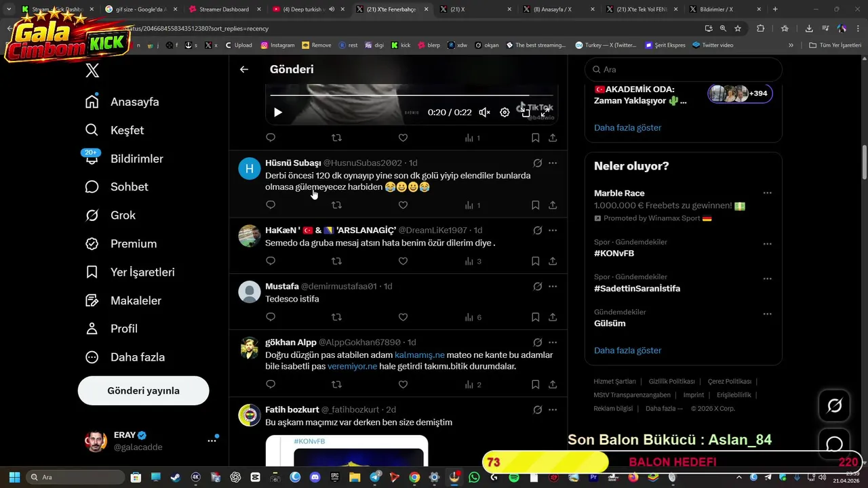Seek the video progress bar
The height and width of the screenshot is (488, 868).
click(x=412, y=96)
